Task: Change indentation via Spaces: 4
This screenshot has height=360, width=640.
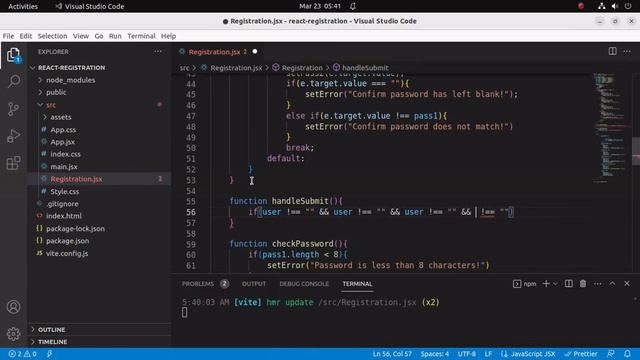Action: (435, 354)
